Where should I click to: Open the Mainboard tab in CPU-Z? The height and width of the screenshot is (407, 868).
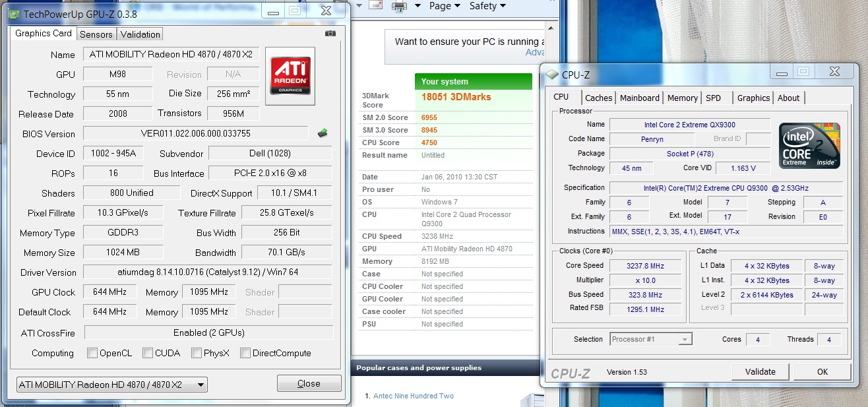click(x=639, y=98)
